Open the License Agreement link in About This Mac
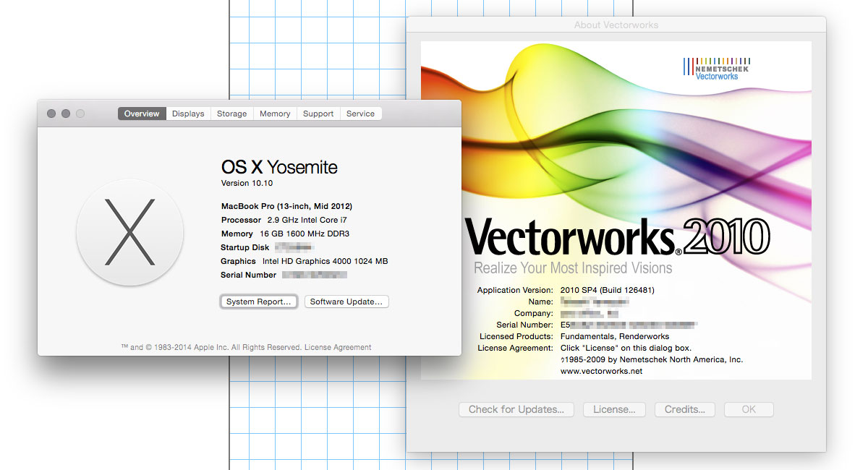This screenshot has height=470, width=868. 338,347
